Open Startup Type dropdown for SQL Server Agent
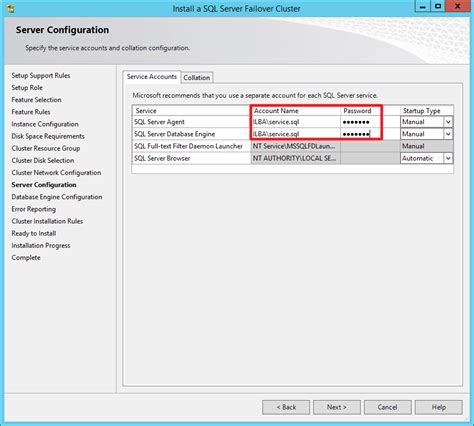 [448, 122]
